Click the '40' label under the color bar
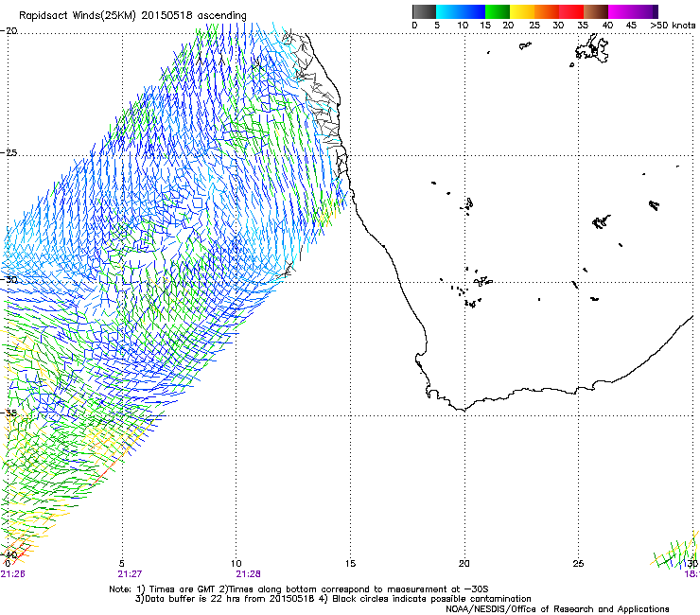The width and height of the screenshot is (700, 615). [x=607, y=26]
